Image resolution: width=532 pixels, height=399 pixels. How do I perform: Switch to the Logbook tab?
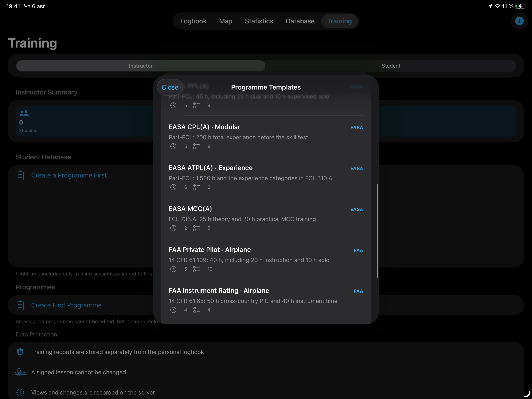pos(193,21)
